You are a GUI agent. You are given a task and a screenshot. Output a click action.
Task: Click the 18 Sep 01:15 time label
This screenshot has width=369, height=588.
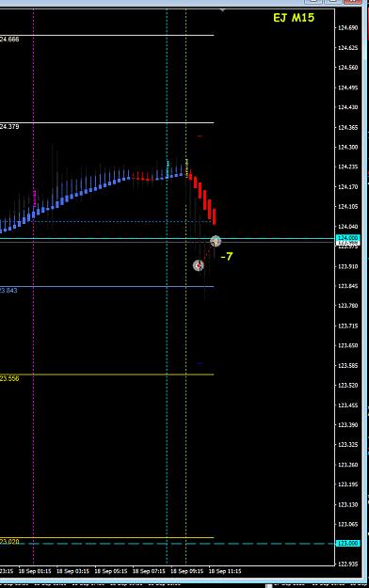35,571
